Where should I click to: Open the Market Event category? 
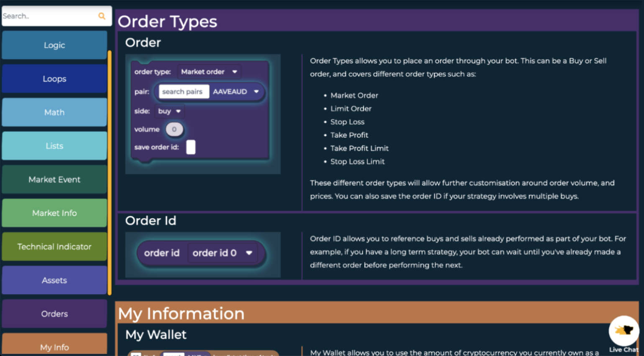[54, 180]
